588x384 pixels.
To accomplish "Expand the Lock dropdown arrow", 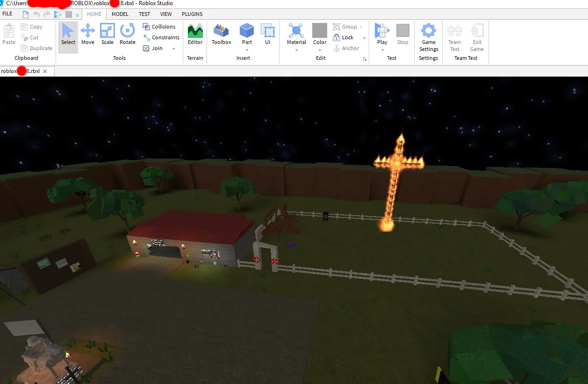I will pyautogui.click(x=364, y=38).
